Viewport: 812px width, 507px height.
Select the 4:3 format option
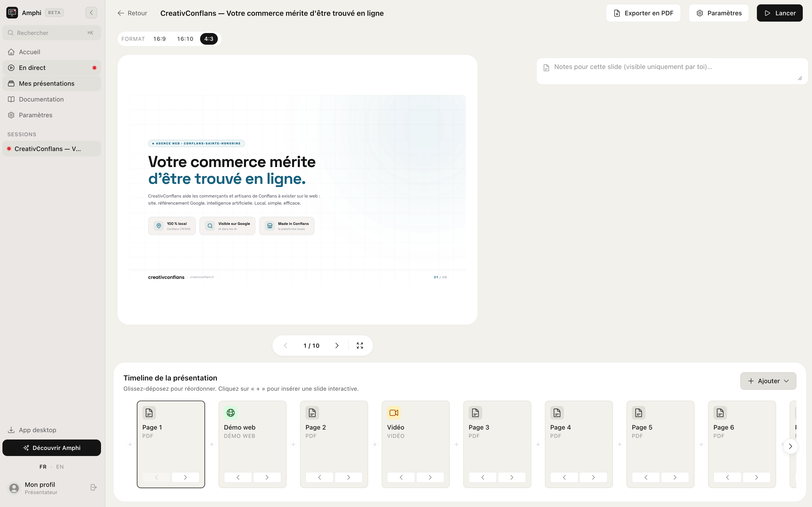tap(209, 39)
